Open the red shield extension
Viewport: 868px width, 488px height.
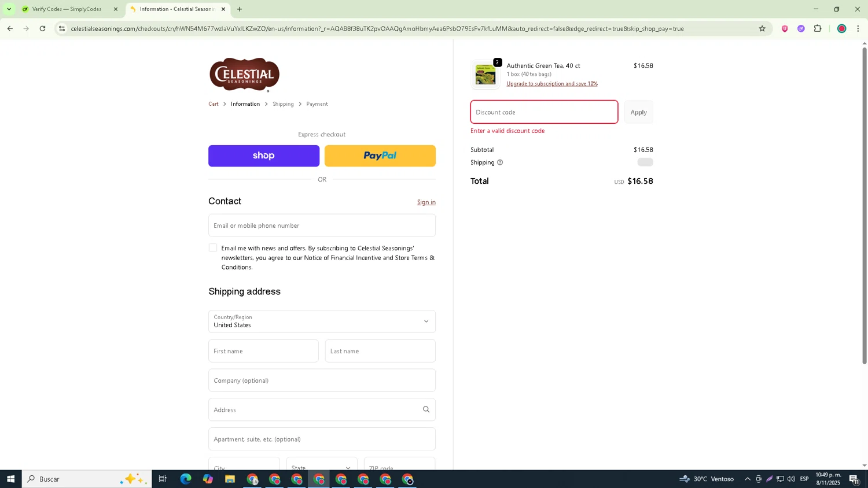tap(785, 28)
